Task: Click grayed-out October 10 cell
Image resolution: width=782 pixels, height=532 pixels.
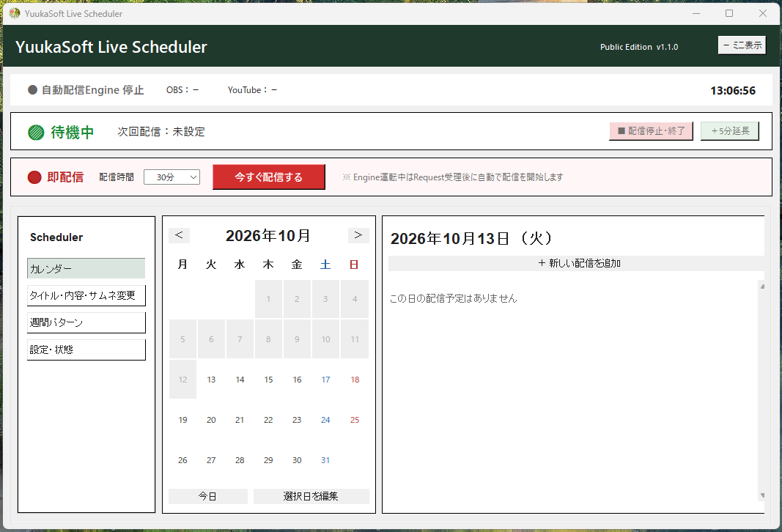Action: pos(325,339)
